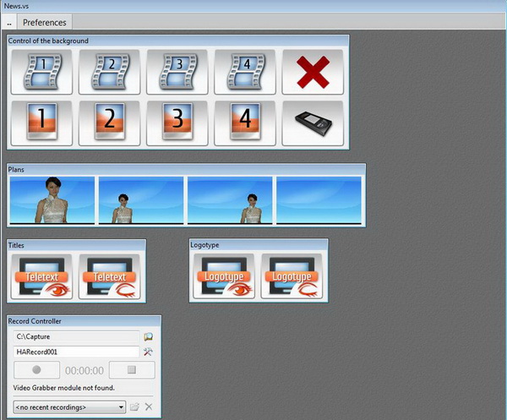Delete recent recording X icon
Screen dimensions: 507x420
pyautogui.click(x=149, y=407)
